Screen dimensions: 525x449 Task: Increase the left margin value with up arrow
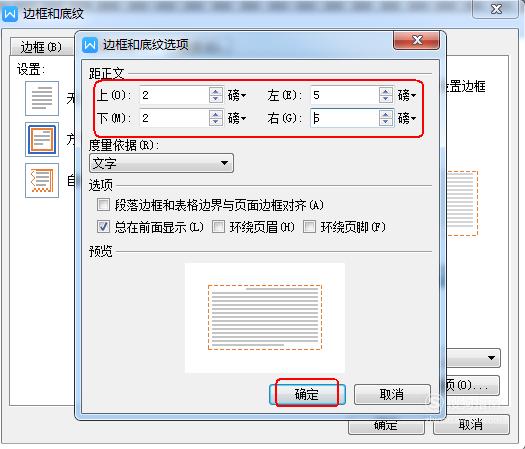coord(386,91)
